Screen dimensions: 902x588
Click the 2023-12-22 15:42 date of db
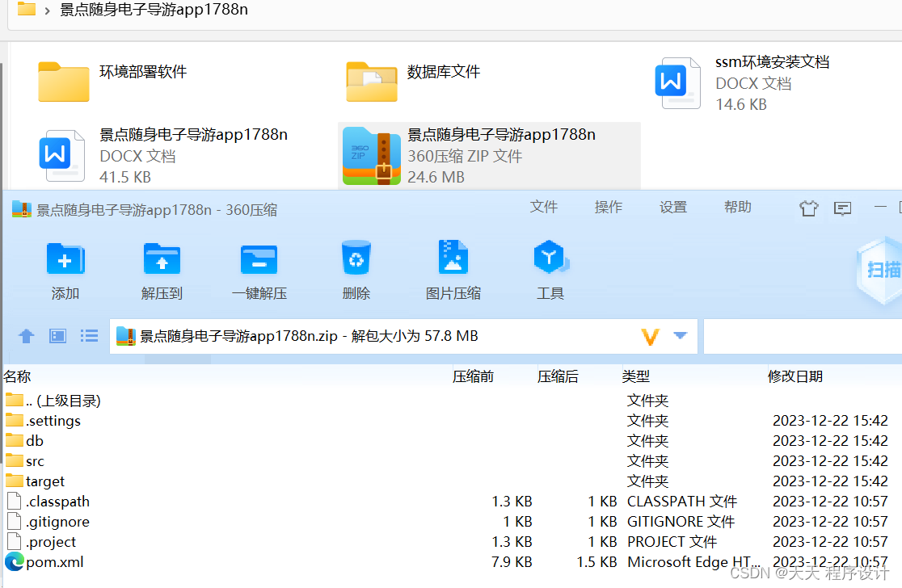830,441
